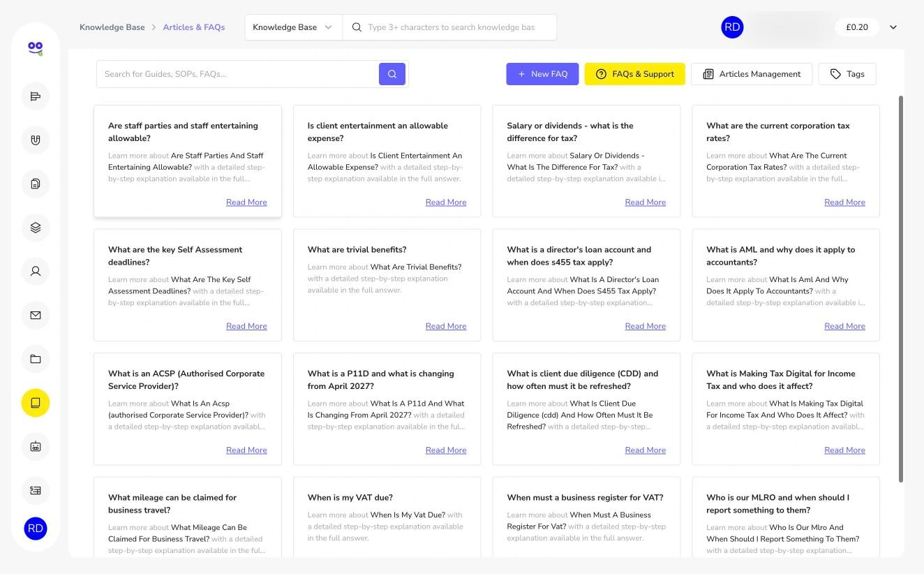Read More on staff parties and staff entertaining

click(x=246, y=203)
